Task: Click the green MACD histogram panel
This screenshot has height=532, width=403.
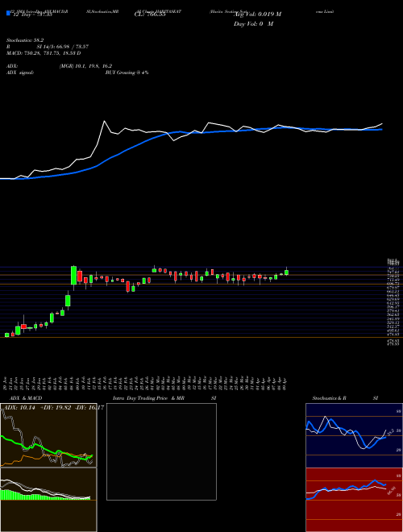Action: tap(48, 500)
